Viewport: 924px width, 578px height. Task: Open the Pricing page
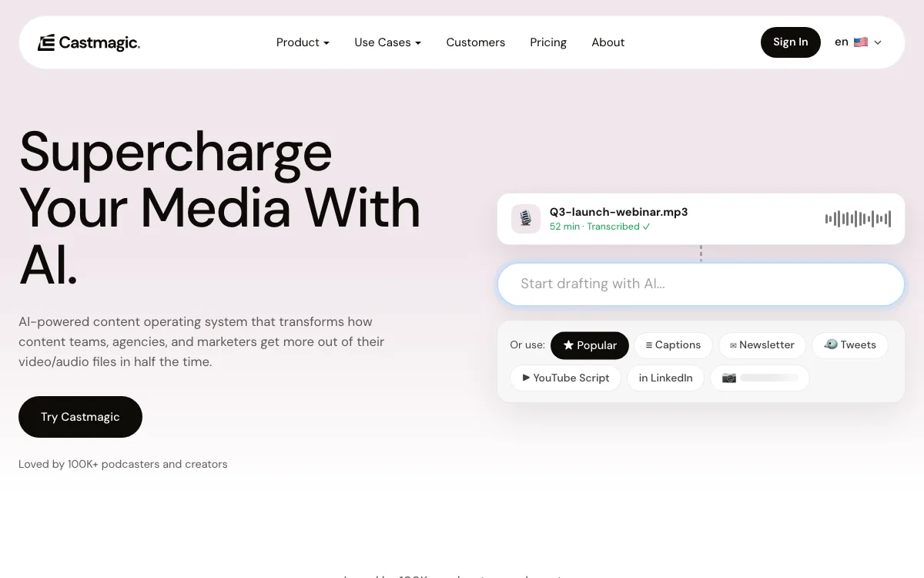pyautogui.click(x=548, y=42)
